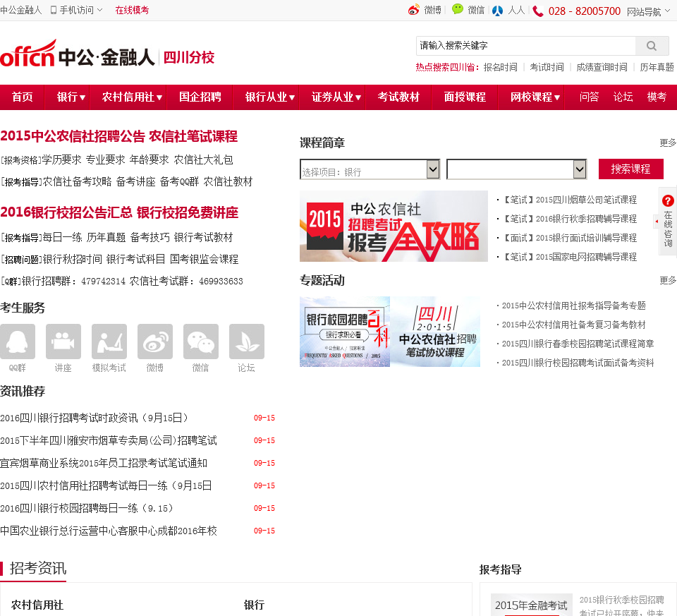Open 【笔试】2015四川烟草公司笔试课程

571,200
